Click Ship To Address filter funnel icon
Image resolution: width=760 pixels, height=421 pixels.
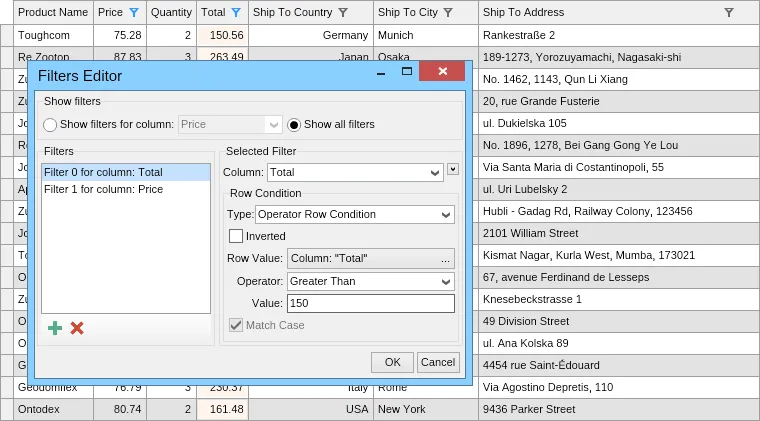(728, 13)
